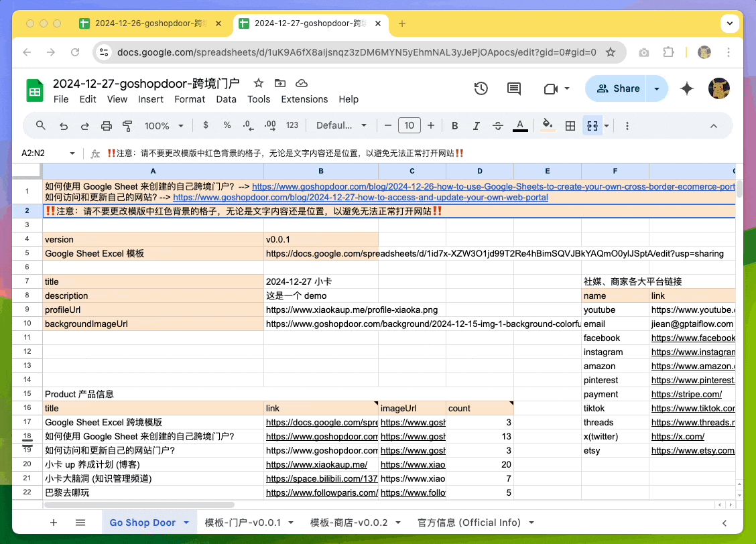Reload the page
The image size is (756, 544).
click(75, 52)
